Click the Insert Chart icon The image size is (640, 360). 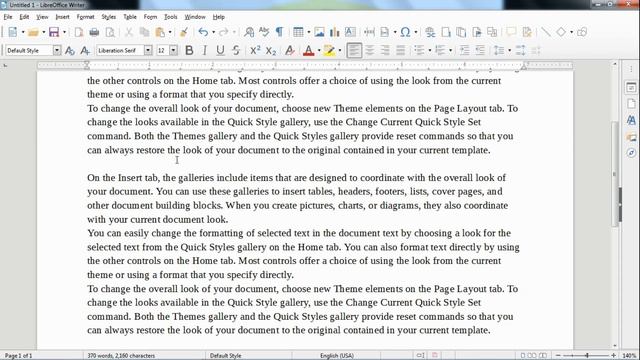[335, 32]
